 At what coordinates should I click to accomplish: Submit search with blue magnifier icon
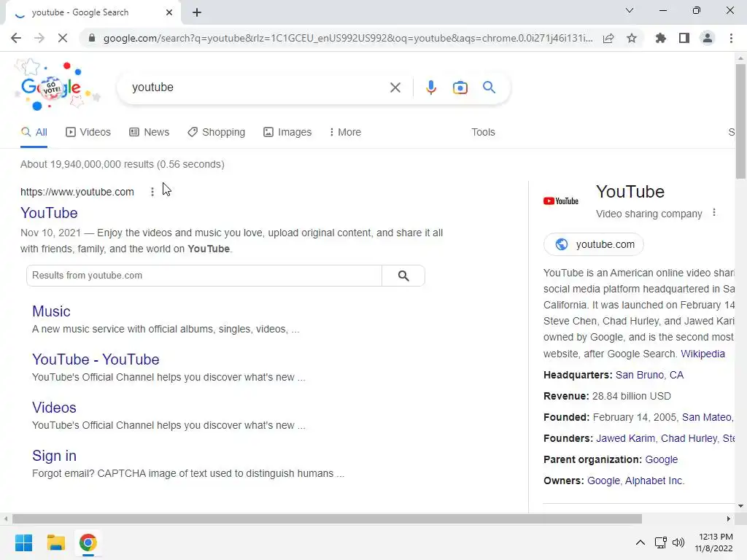(x=489, y=87)
